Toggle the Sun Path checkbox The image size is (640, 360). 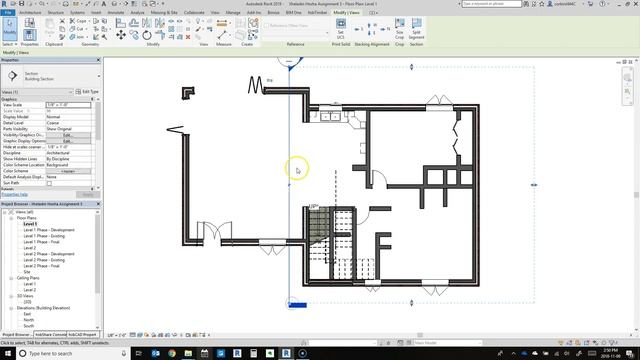point(49,183)
